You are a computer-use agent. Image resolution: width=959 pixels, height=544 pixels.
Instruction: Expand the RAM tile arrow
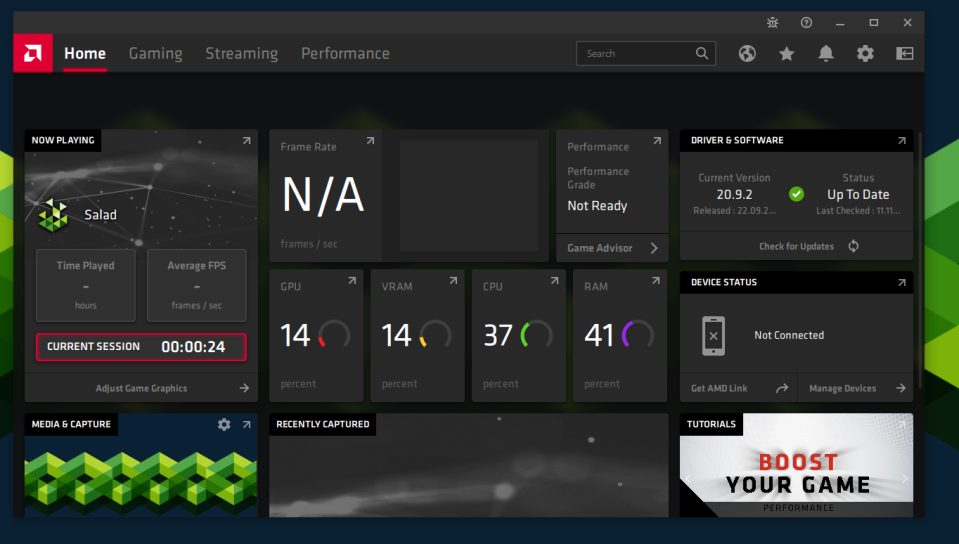click(x=656, y=281)
